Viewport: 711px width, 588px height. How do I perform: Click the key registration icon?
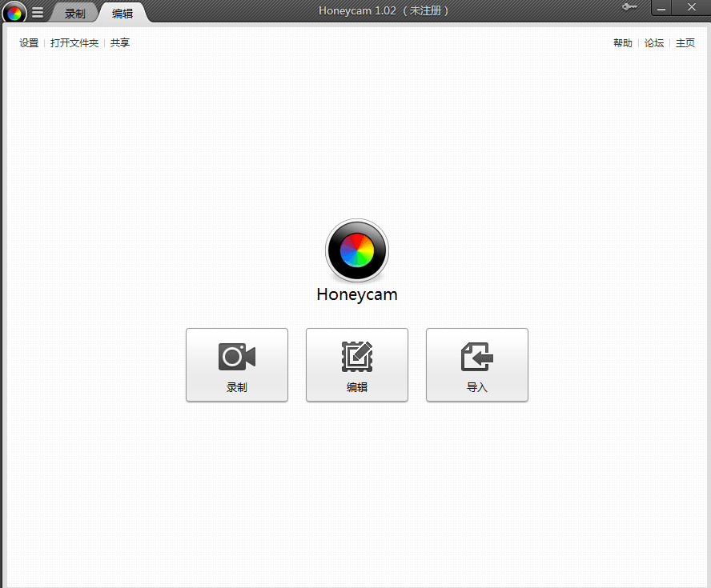click(x=629, y=7)
